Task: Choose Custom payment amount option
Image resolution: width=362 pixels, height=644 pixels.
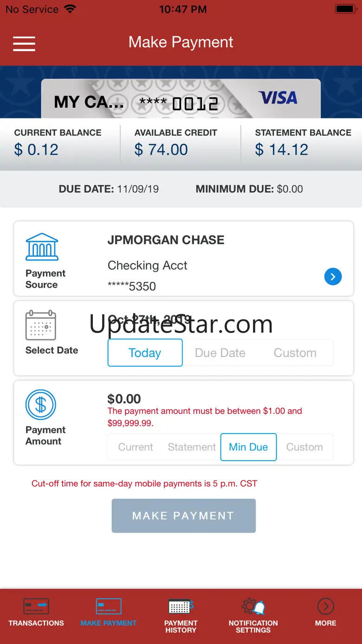Action: pos(304,447)
